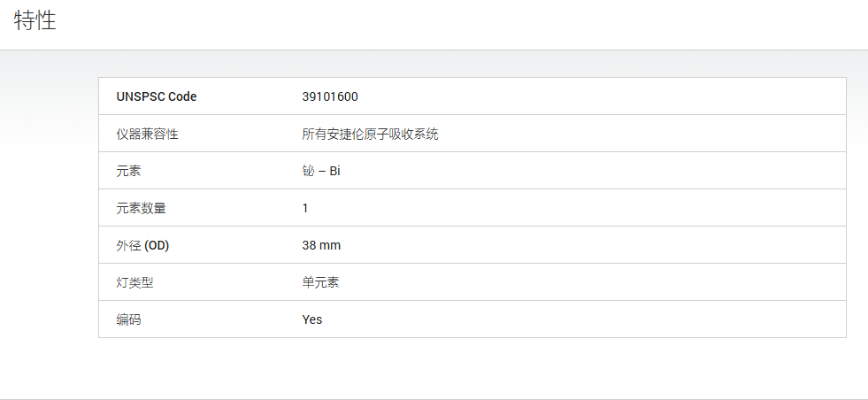Viewport: 868px width, 400px height.
Task: Select the 灯类型 row label
Action: coord(134,282)
